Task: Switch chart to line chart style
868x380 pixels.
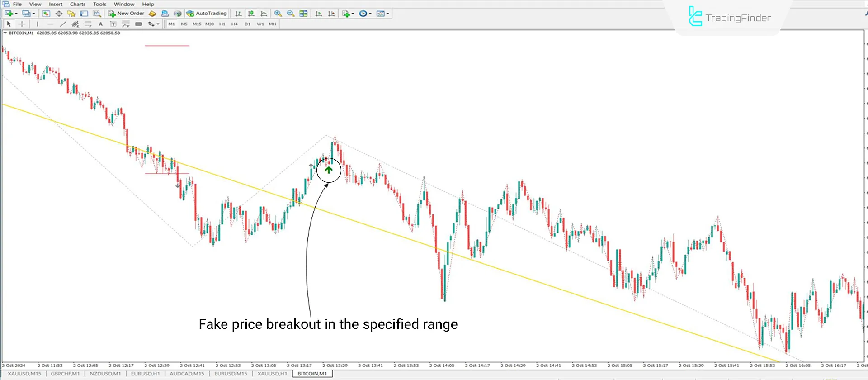Action: tap(264, 14)
